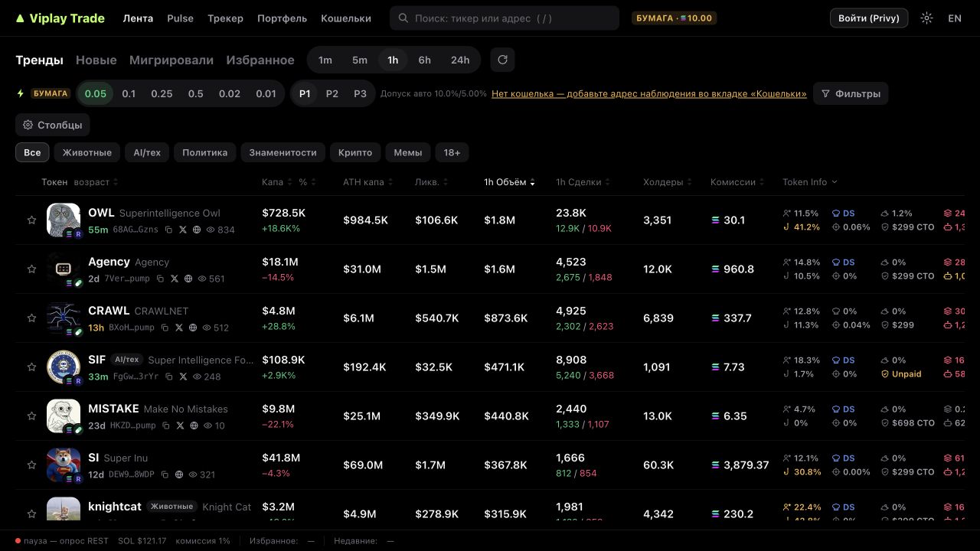Switch to the Pulse nav tab
Screen dimensions: 980x551
(180, 18)
